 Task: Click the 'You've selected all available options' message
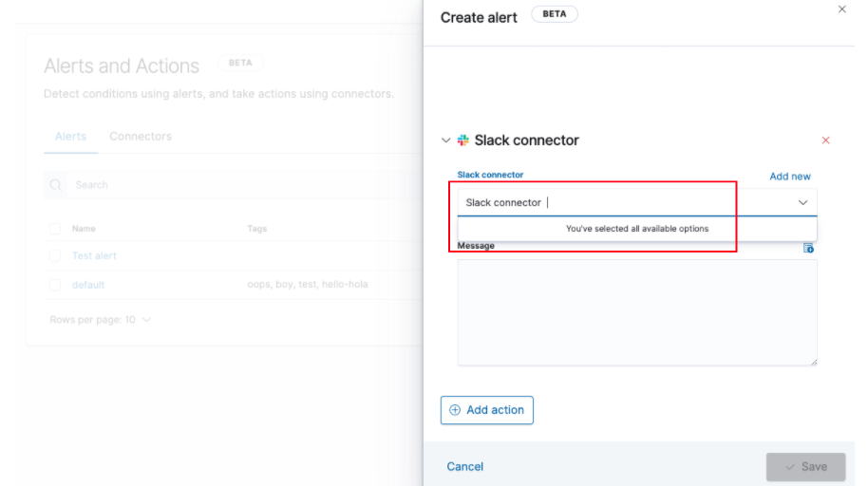637,229
